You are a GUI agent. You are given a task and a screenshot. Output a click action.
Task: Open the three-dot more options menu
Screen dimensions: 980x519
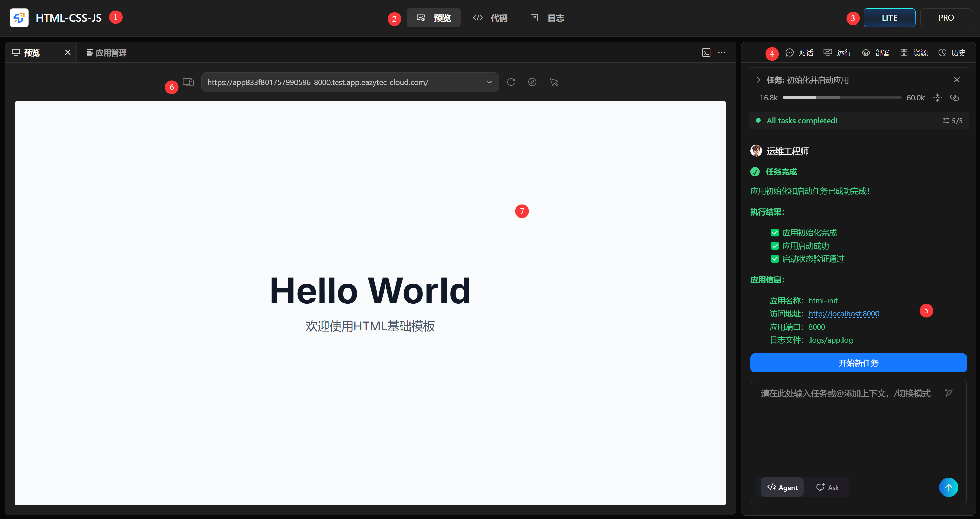(722, 52)
